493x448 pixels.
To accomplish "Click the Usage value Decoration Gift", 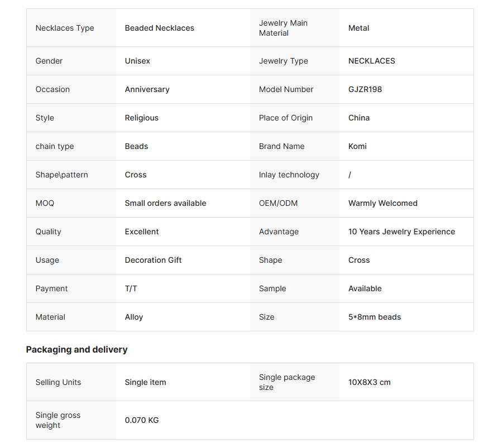I will tap(153, 260).
